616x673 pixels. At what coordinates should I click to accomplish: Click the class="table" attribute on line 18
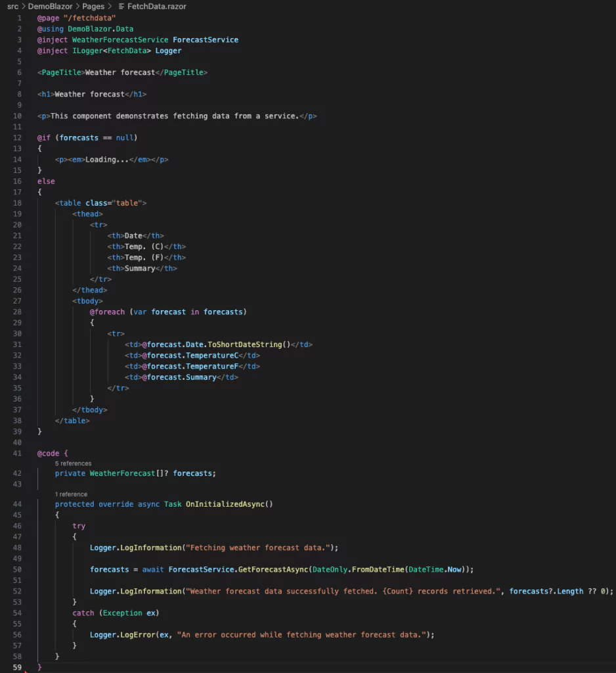(x=114, y=203)
